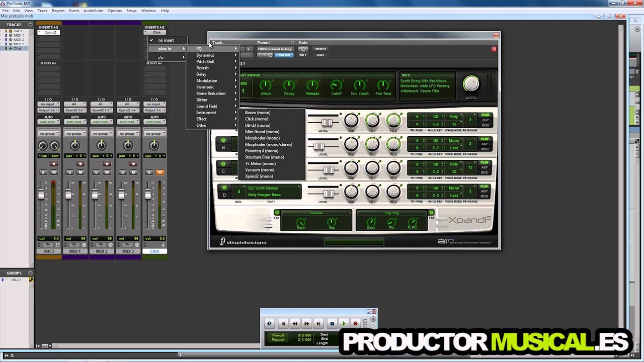Click the Fine Tune smart knob
This screenshot has height=362, width=644.
383,85
